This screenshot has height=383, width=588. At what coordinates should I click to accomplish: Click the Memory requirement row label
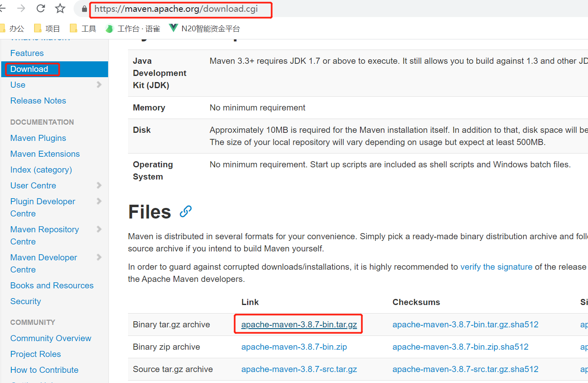149,108
